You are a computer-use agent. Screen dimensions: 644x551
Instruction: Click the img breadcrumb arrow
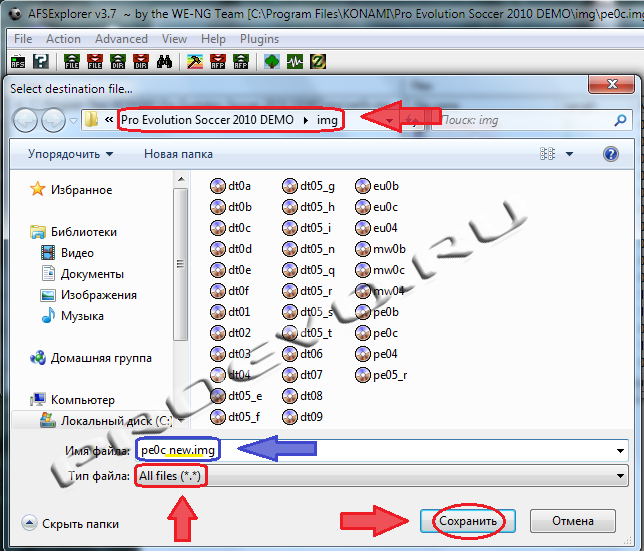pos(306,120)
